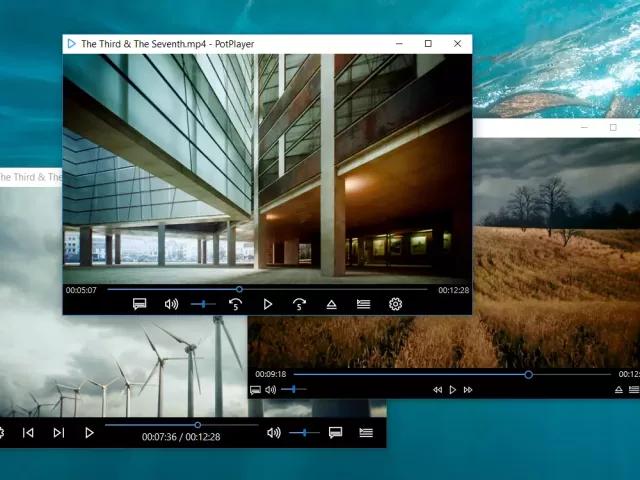Toggle subtitles icon in the front player

[139, 304]
